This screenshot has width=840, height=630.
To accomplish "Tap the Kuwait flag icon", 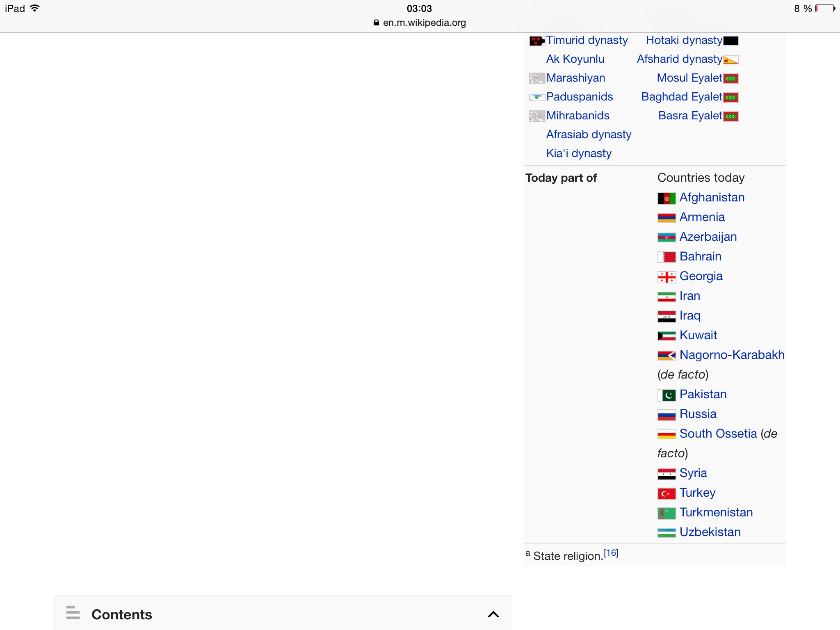I will tap(666, 336).
